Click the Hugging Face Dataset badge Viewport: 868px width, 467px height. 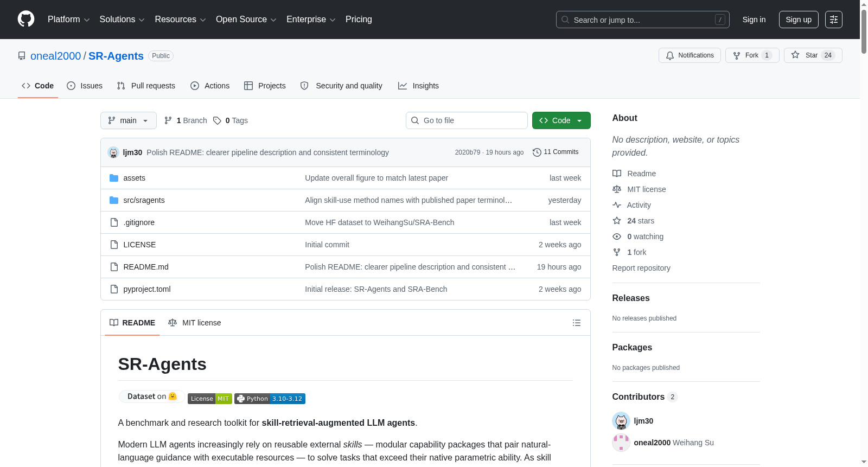coord(151,396)
